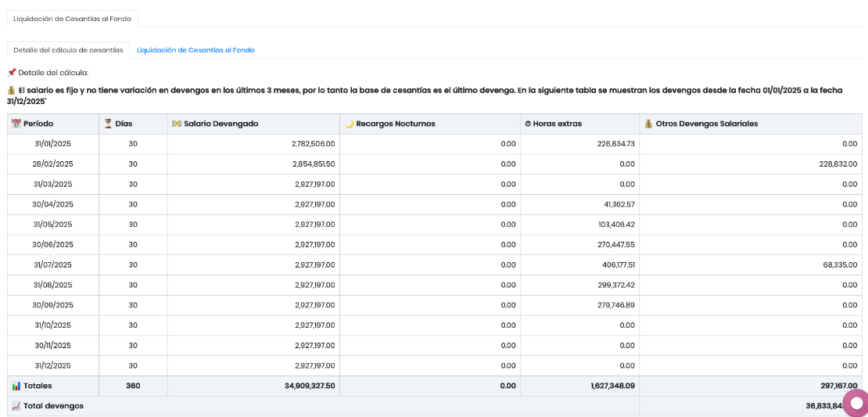The width and height of the screenshot is (868, 417).
Task: Click the money bag icon beside Otros Devengos
Action: tap(648, 124)
